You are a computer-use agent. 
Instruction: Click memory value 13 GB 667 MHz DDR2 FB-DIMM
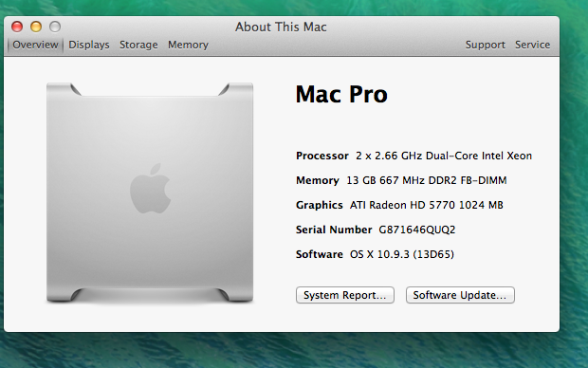coord(427,180)
